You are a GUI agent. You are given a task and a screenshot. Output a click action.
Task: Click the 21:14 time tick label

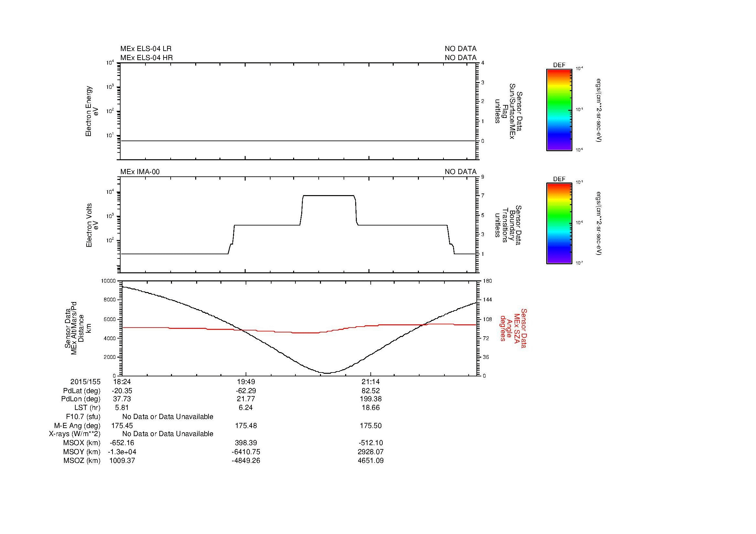[371, 382]
